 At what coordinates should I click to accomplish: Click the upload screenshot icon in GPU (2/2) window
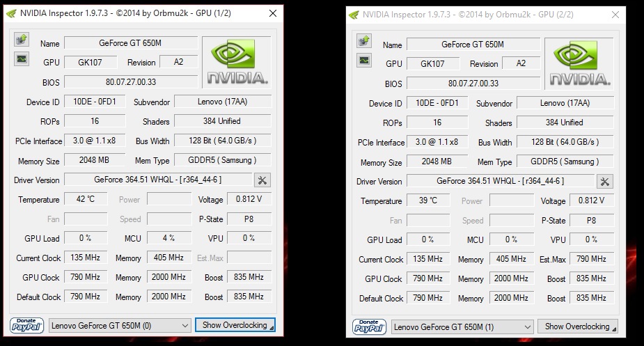point(364,40)
